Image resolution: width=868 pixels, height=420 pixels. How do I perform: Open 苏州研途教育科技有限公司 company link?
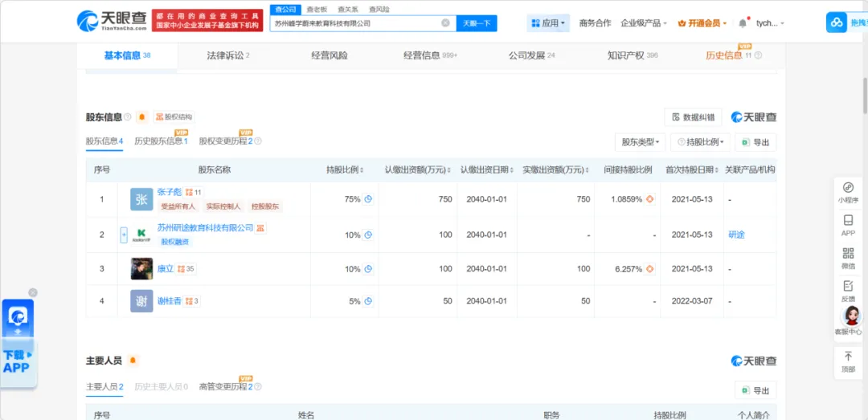[x=205, y=227]
